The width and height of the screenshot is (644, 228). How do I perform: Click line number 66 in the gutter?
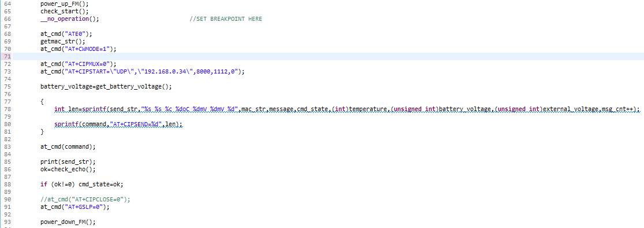point(7,19)
